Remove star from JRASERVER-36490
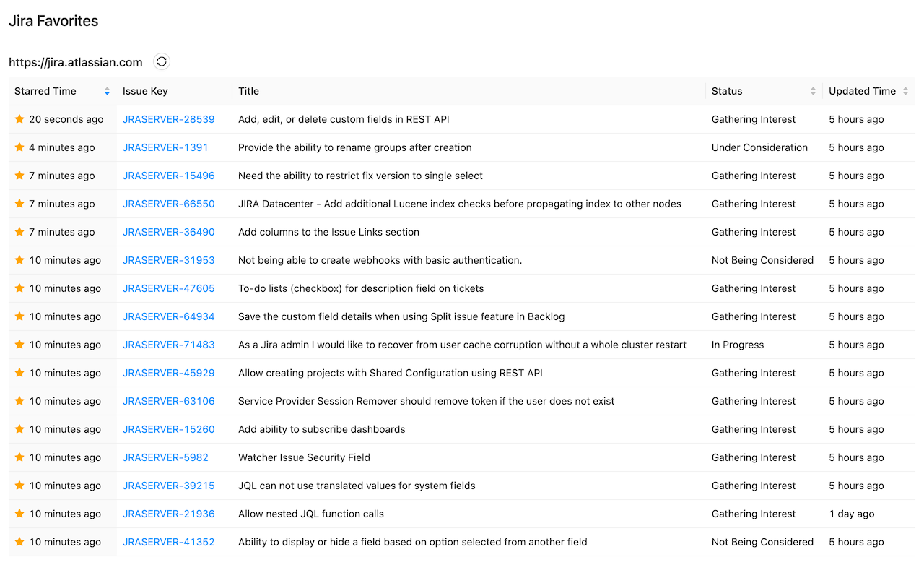The height and width of the screenshot is (578, 924). pos(19,232)
